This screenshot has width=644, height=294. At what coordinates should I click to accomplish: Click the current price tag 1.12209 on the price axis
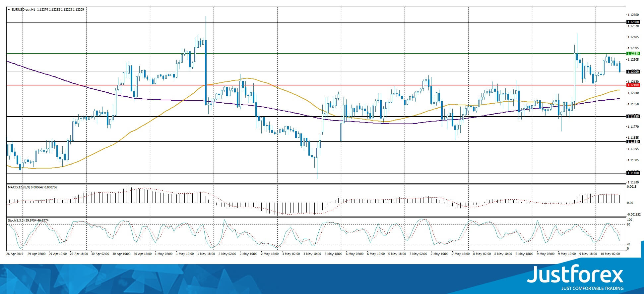pyautogui.click(x=633, y=72)
